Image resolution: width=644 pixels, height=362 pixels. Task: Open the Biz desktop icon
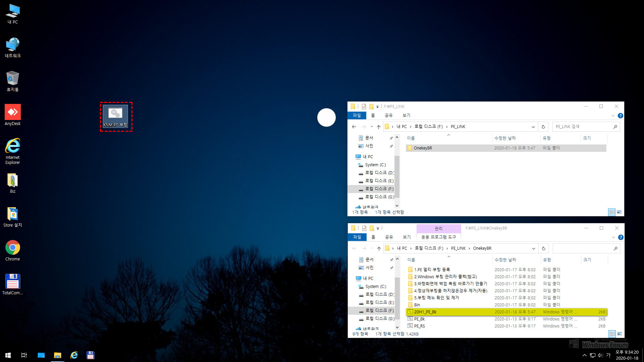pyautogui.click(x=13, y=183)
